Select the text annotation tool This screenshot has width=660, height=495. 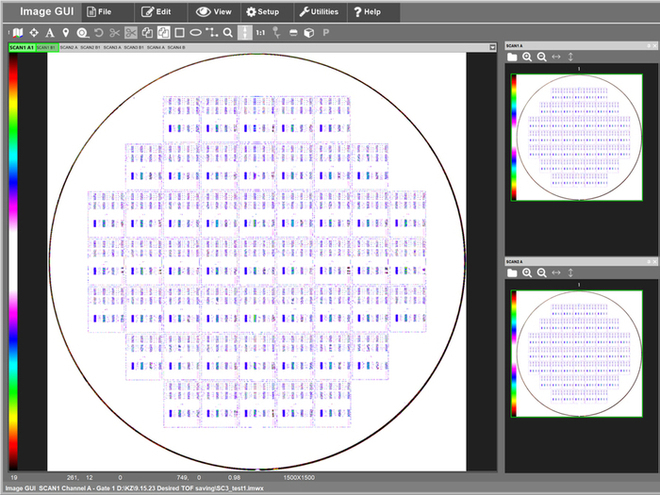tap(49, 33)
